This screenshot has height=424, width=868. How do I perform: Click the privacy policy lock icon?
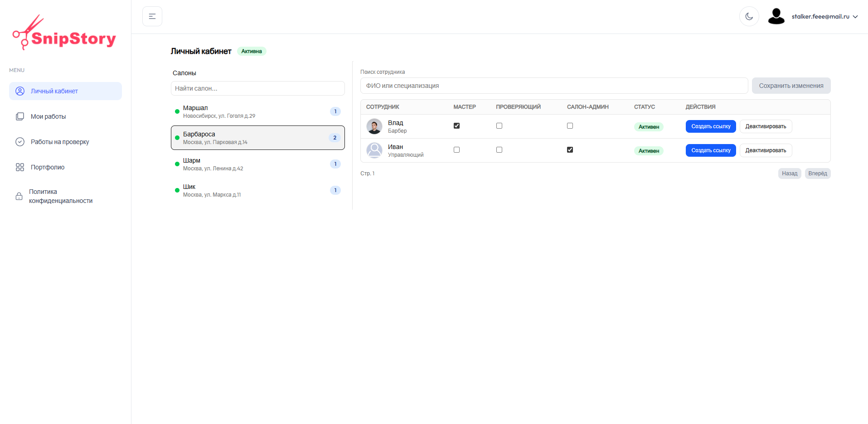[19, 196]
